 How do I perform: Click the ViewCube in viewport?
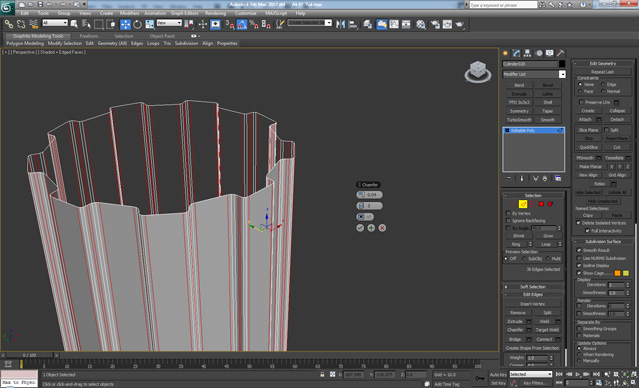(x=478, y=71)
